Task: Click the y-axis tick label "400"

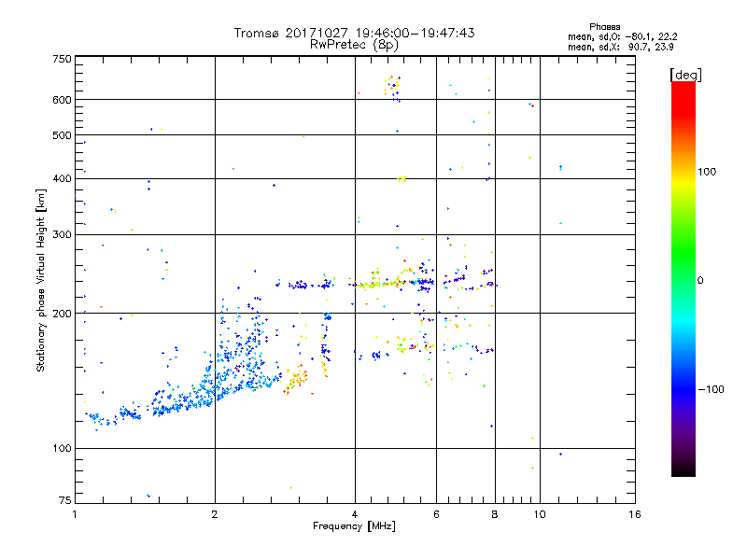Action: click(x=62, y=178)
